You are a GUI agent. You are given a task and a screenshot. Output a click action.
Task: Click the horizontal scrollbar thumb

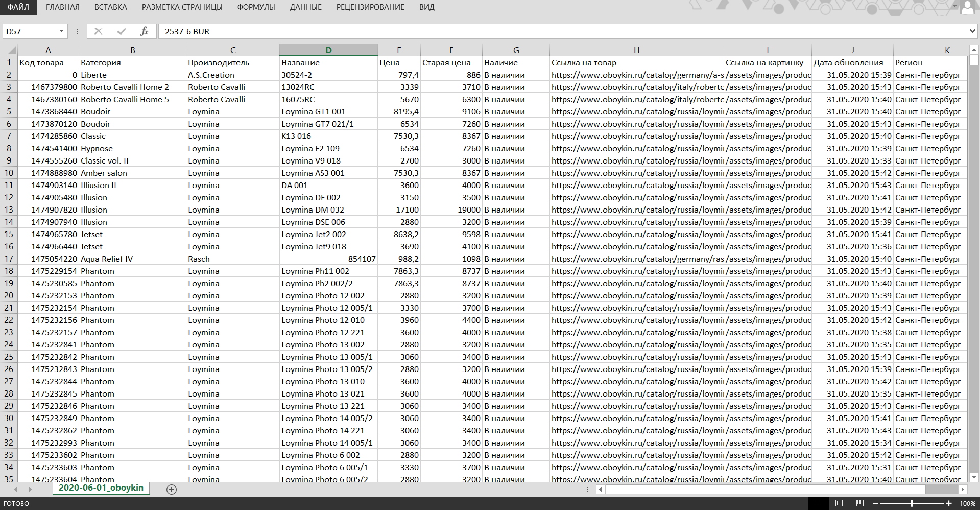(766, 489)
